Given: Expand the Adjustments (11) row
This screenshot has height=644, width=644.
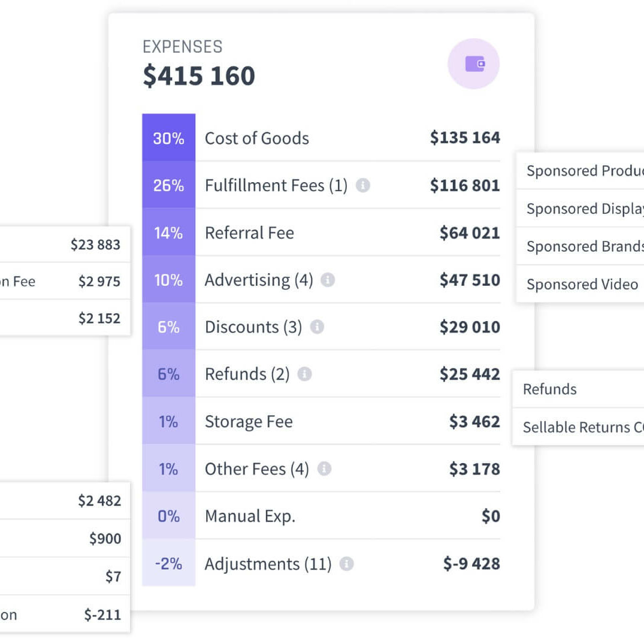Looking at the screenshot, I should tap(268, 564).
